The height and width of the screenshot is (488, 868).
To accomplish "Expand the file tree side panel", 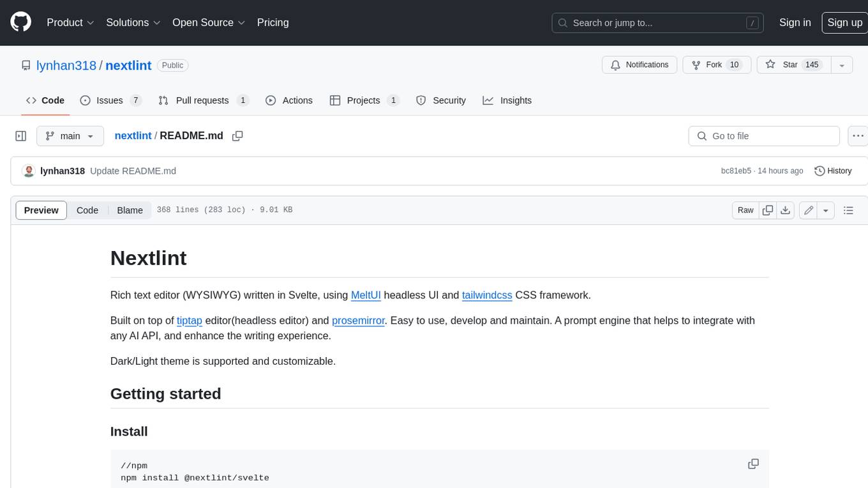I will (21, 136).
